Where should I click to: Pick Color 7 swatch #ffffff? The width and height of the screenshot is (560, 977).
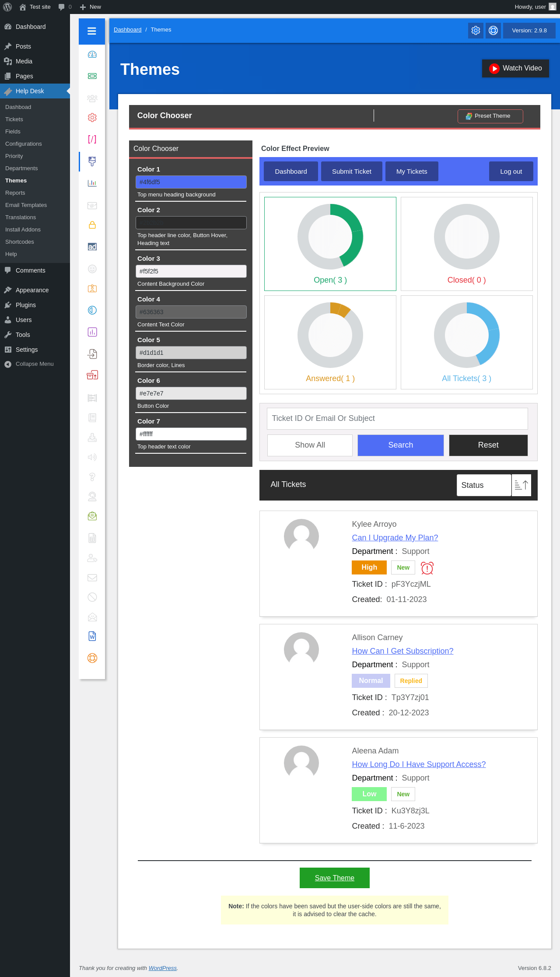click(x=191, y=434)
